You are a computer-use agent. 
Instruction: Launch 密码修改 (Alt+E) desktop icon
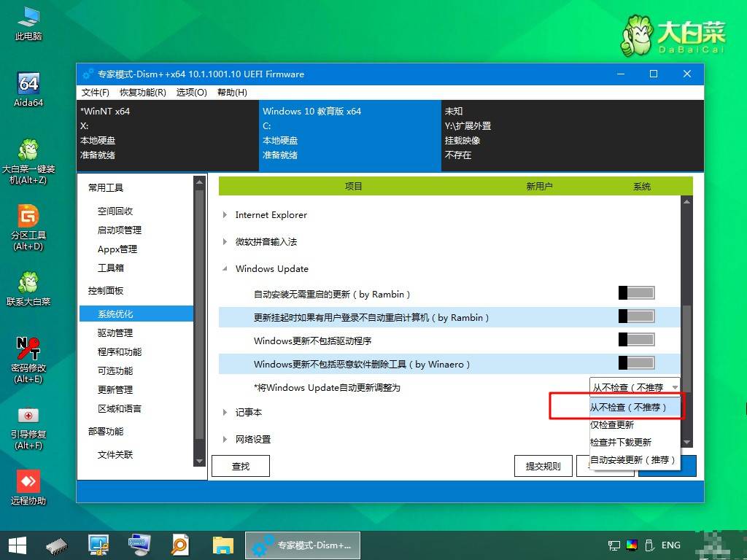(x=28, y=360)
